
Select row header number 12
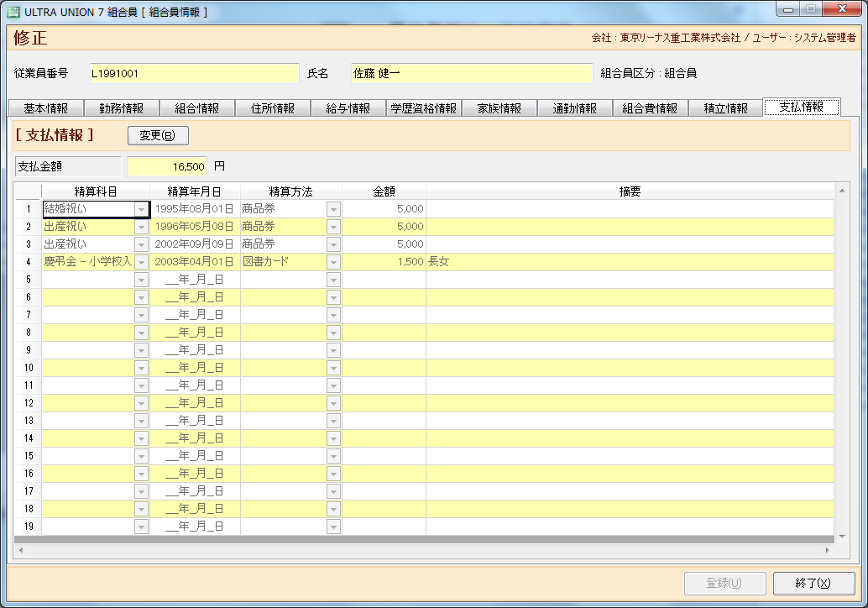[29, 403]
